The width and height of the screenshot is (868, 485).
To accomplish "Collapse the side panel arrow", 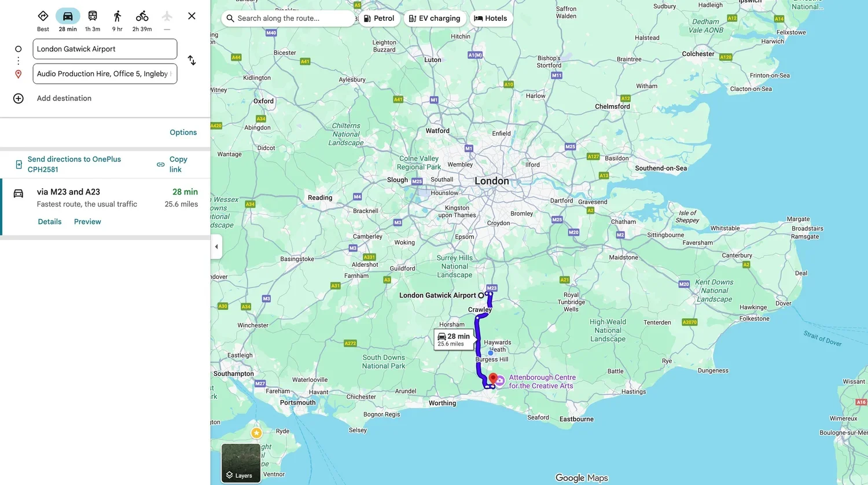I will tap(216, 247).
